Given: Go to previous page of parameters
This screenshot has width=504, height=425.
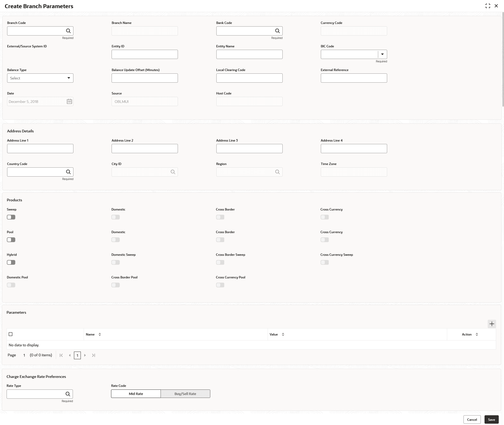Looking at the screenshot, I should click(x=70, y=355).
